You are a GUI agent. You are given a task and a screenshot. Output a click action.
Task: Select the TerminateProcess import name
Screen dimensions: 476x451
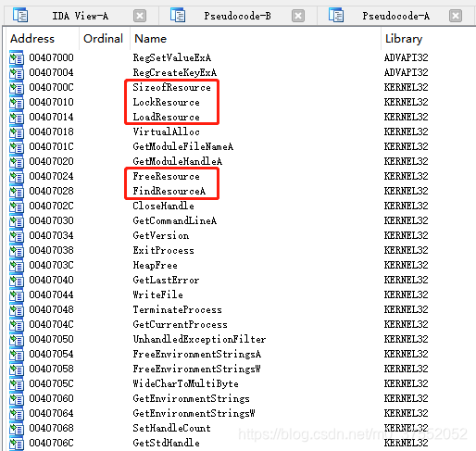(x=178, y=309)
